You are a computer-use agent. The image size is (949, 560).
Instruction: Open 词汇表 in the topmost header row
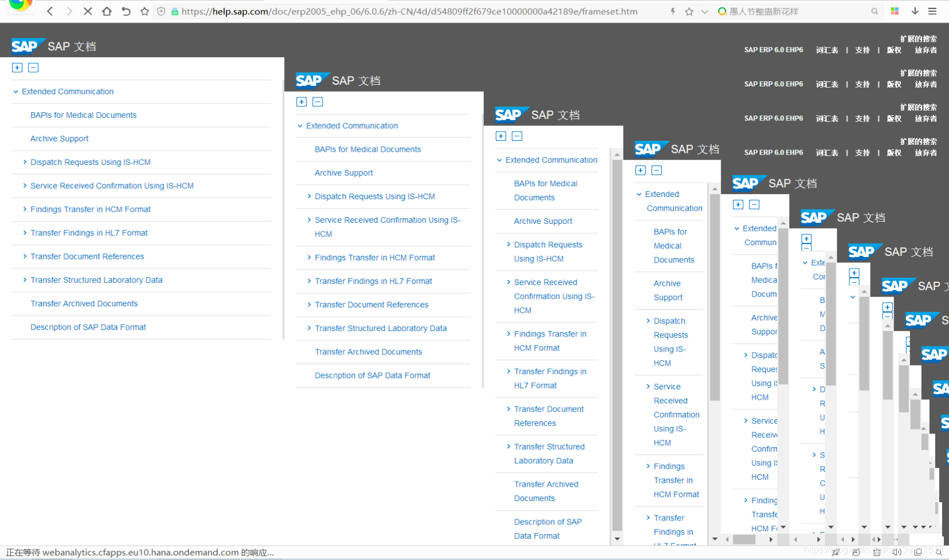[x=827, y=50]
